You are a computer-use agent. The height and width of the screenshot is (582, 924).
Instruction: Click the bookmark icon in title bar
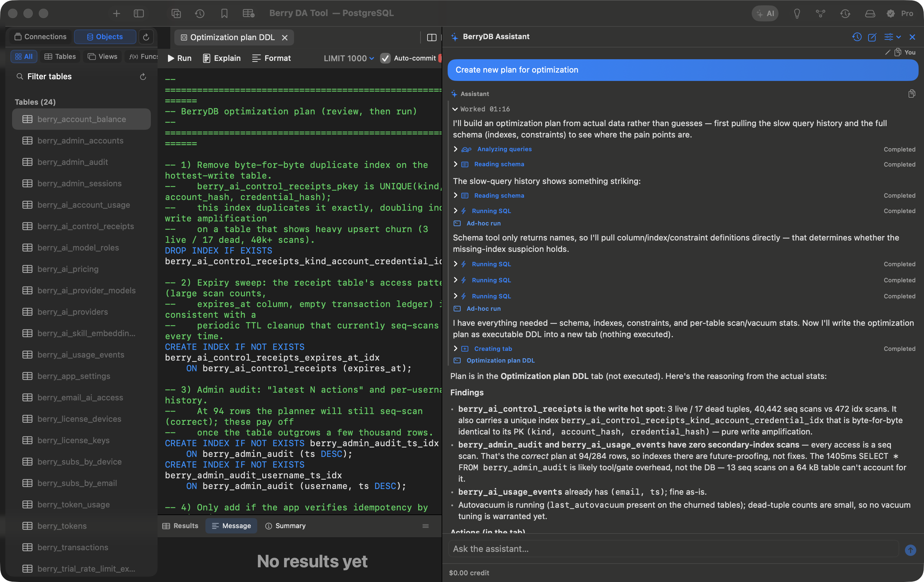224,13
